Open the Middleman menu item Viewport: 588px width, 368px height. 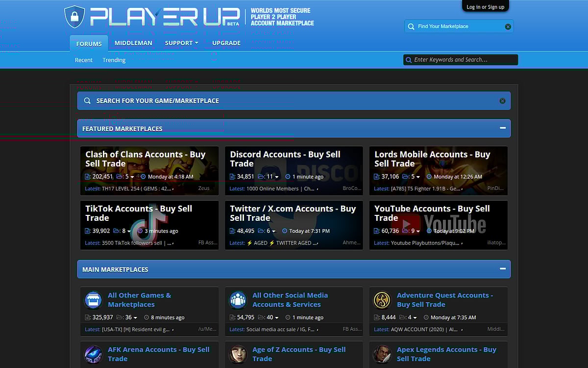(133, 43)
